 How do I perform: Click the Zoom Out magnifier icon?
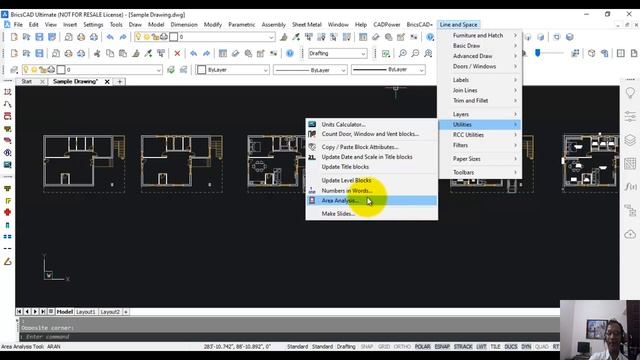click(415, 53)
